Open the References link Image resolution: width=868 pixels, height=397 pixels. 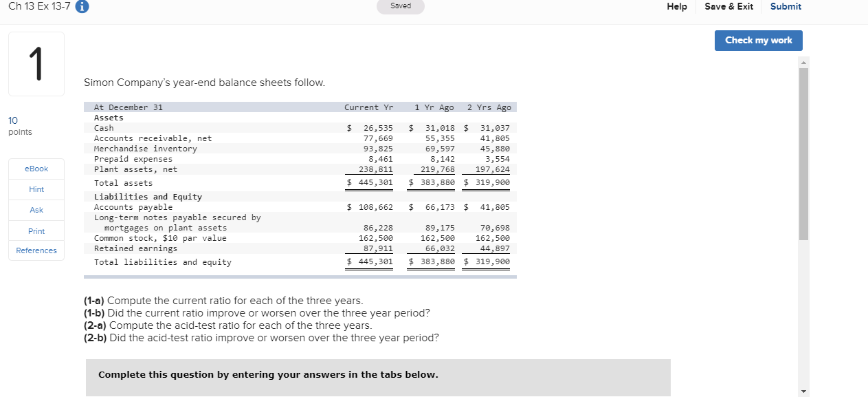pyautogui.click(x=36, y=250)
